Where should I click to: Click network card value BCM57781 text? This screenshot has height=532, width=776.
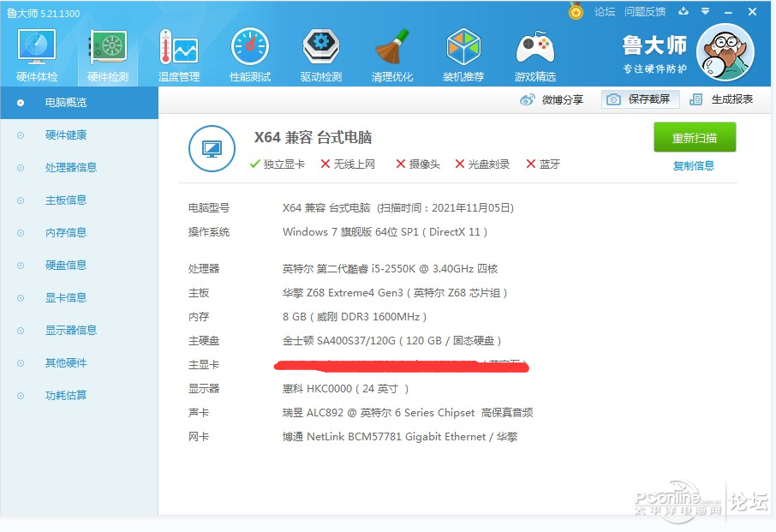pos(399,437)
